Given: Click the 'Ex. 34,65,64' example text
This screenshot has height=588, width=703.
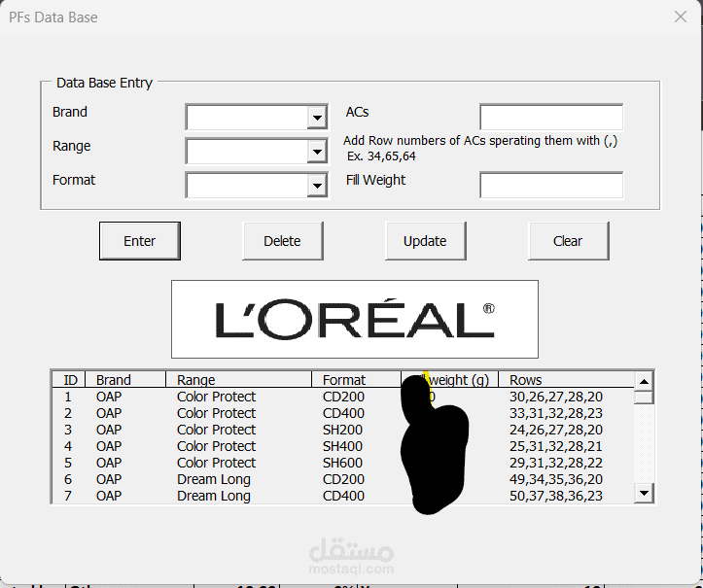Looking at the screenshot, I should [x=381, y=156].
